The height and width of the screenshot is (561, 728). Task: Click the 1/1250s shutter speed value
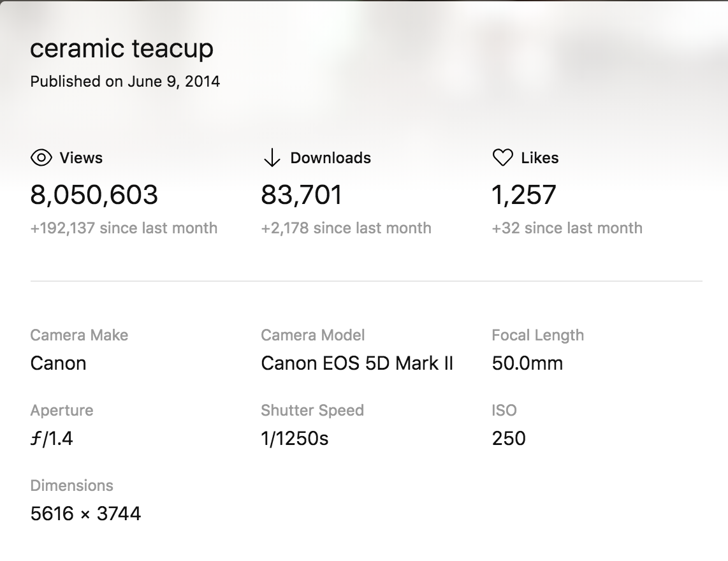(x=295, y=439)
